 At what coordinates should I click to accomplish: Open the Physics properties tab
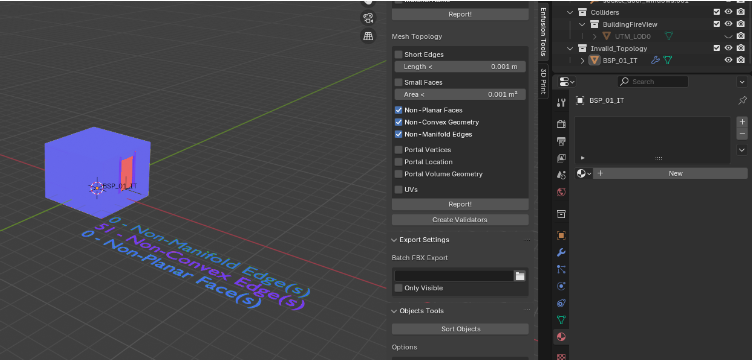[561, 286]
